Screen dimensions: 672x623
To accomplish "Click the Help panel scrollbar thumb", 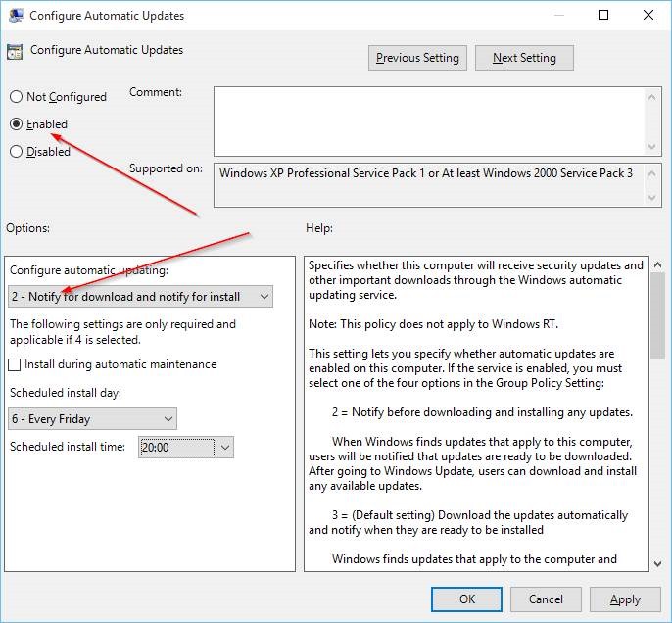I will click(657, 316).
